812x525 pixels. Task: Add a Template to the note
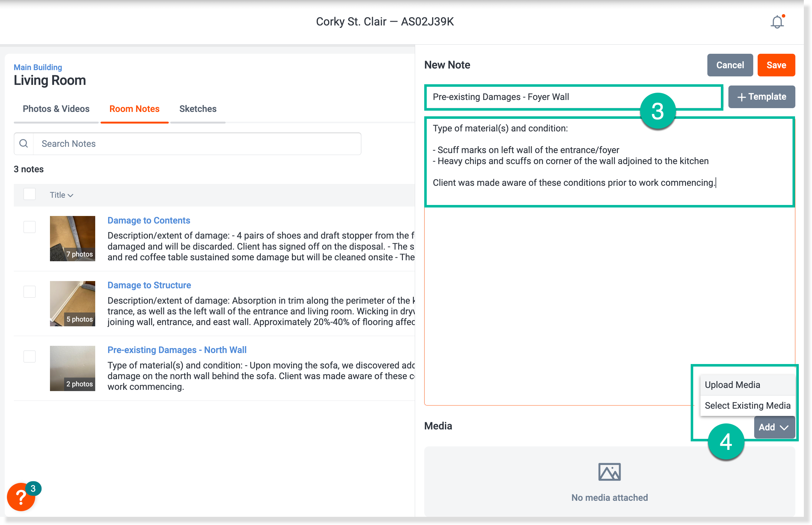click(x=762, y=97)
